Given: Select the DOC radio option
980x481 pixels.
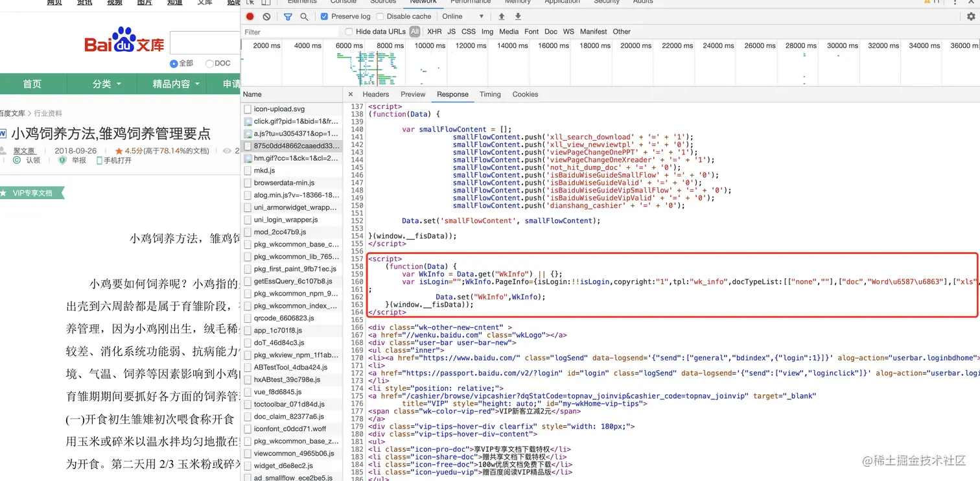Looking at the screenshot, I should [209, 64].
